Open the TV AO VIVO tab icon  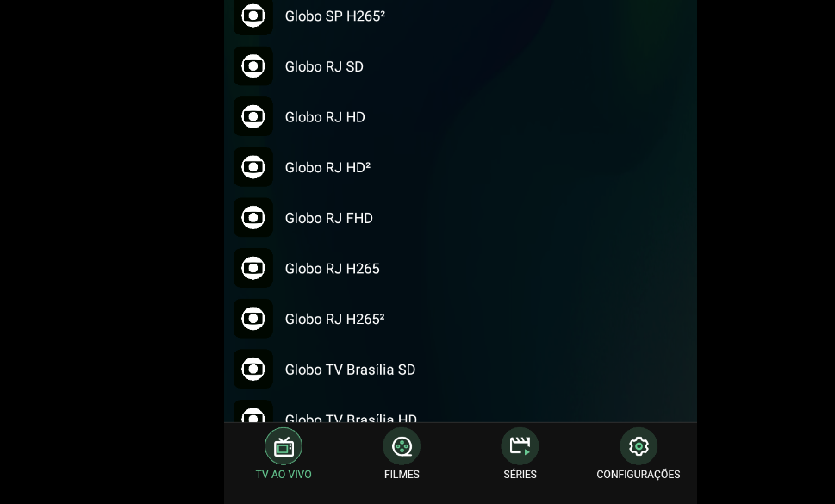click(284, 446)
